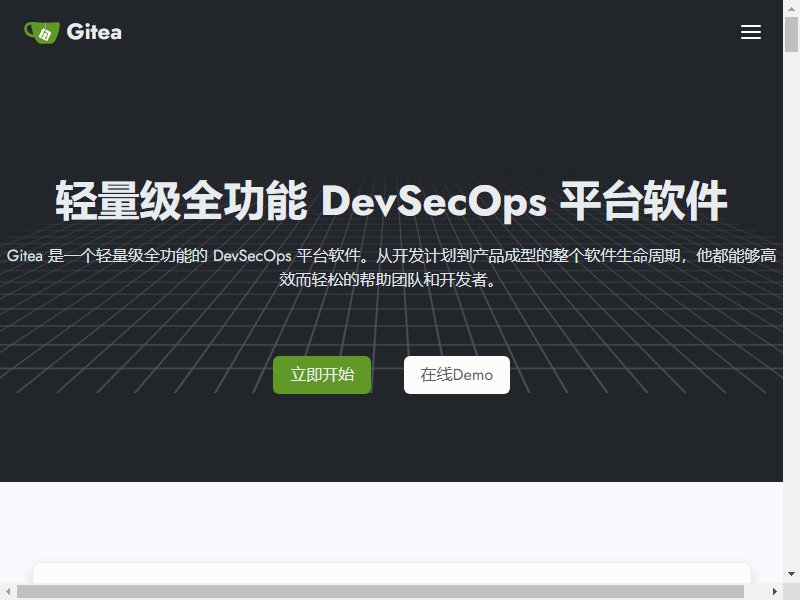Image resolution: width=800 pixels, height=600 pixels.
Task: Open the hamburger navigation menu
Action: [x=751, y=32]
